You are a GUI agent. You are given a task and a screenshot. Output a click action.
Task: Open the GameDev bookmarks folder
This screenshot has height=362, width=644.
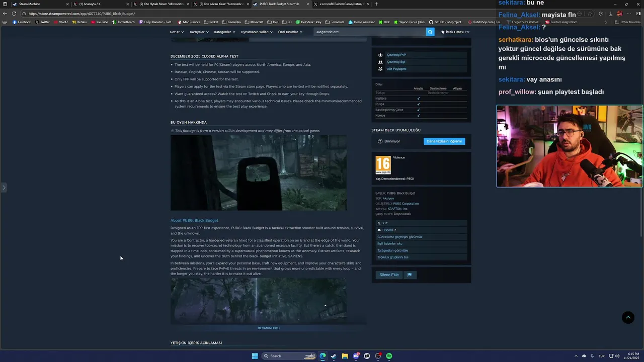pos(232,22)
